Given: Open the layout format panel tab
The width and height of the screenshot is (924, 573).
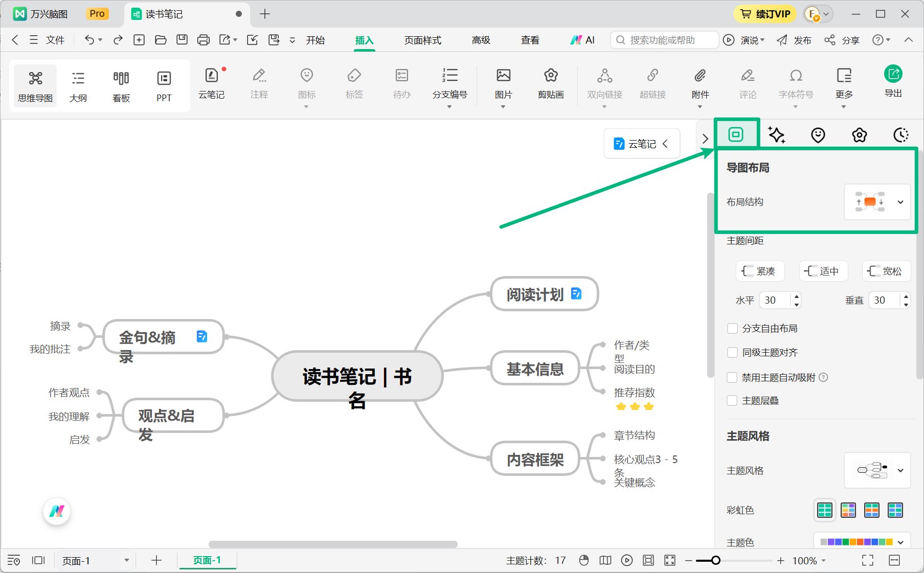Looking at the screenshot, I should coord(736,134).
